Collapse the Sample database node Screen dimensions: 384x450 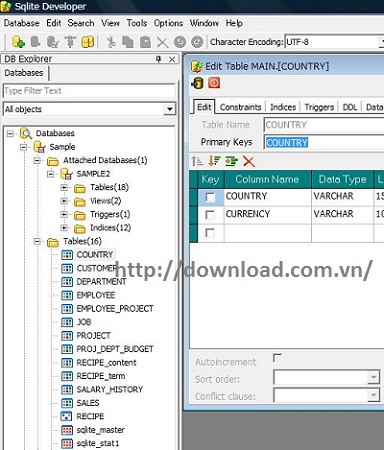[x=24, y=147]
